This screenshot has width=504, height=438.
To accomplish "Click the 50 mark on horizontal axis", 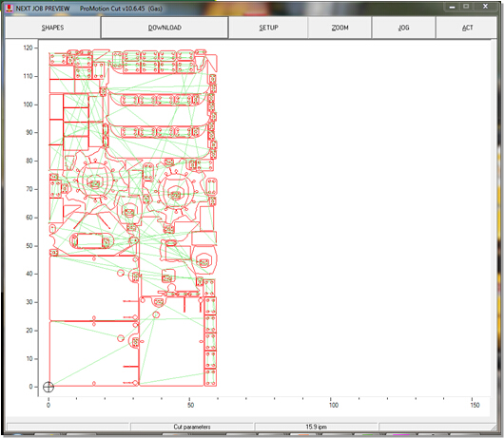I will click(x=190, y=406).
